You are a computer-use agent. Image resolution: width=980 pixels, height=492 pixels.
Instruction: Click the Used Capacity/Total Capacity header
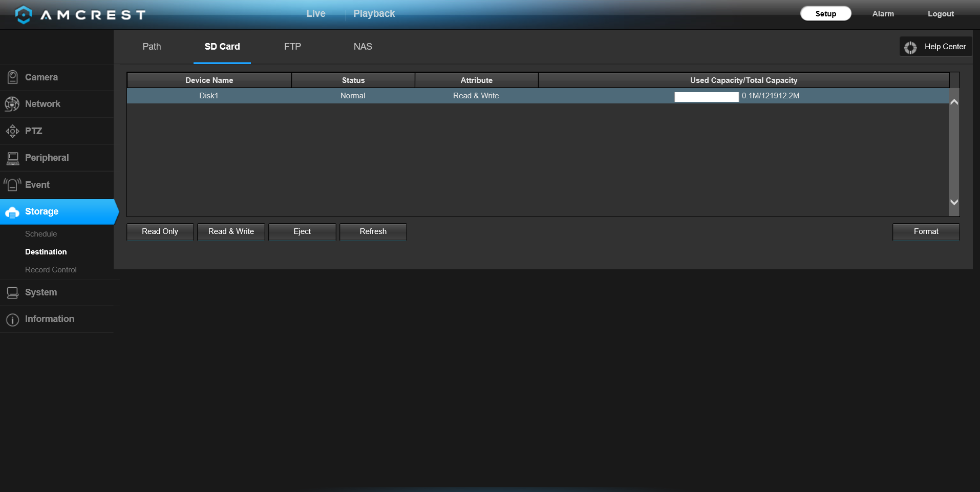tap(743, 80)
